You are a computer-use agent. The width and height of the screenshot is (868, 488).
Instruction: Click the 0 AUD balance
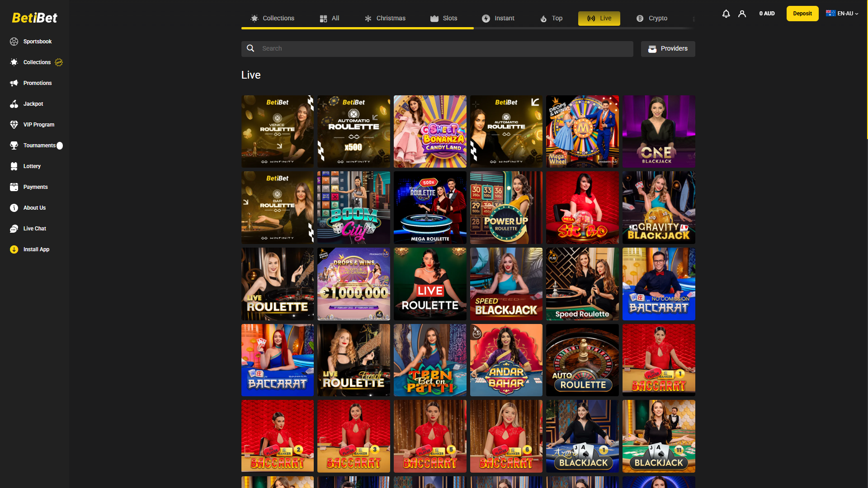coord(767,14)
